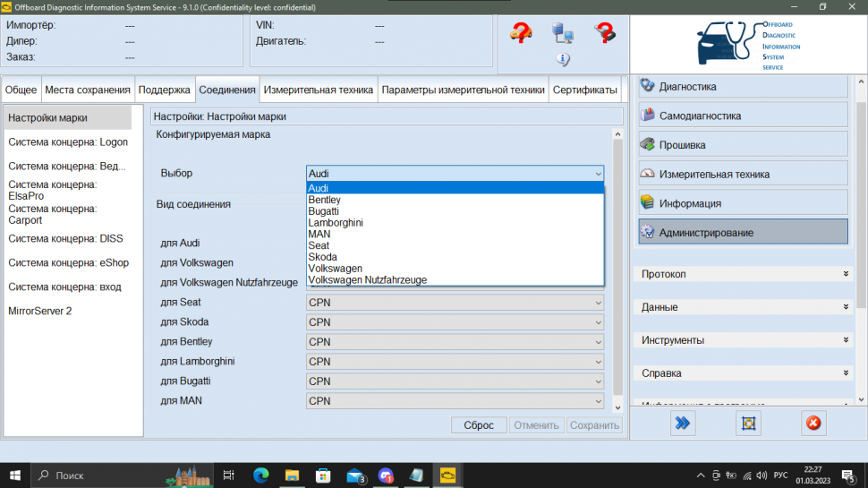Viewport: 868px width, 488px height.
Task: Click the fullscreen frame icon button
Action: pyautogui.click(x=748, y=424)
